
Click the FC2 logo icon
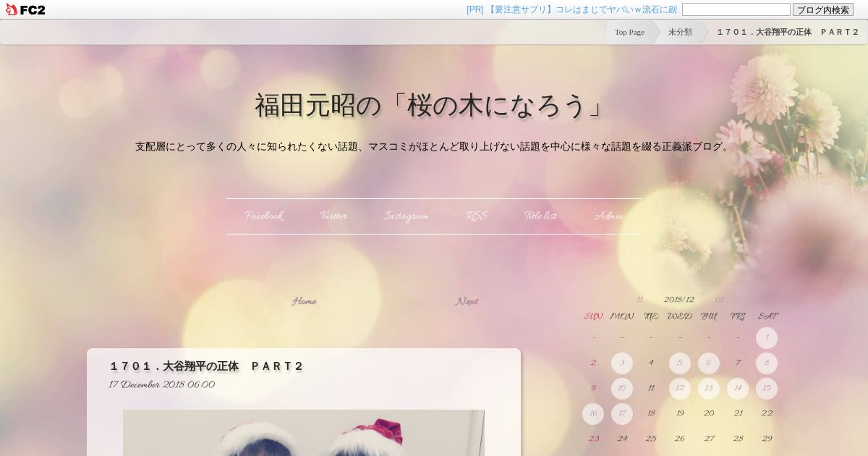[25, 9]
